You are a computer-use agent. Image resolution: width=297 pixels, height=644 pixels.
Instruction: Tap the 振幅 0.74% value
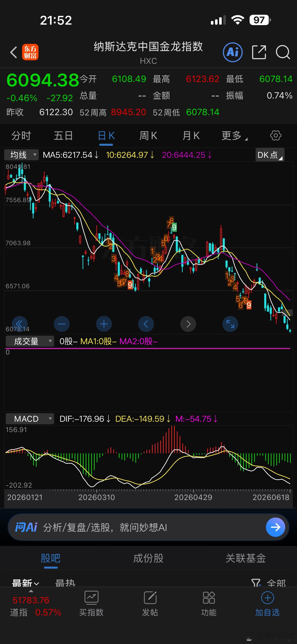coord(280,96)
